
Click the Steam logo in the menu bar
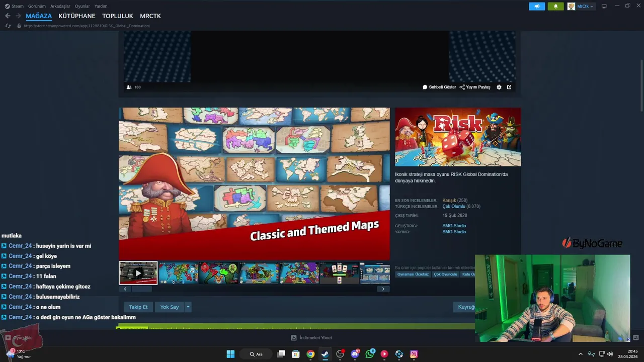7,6
